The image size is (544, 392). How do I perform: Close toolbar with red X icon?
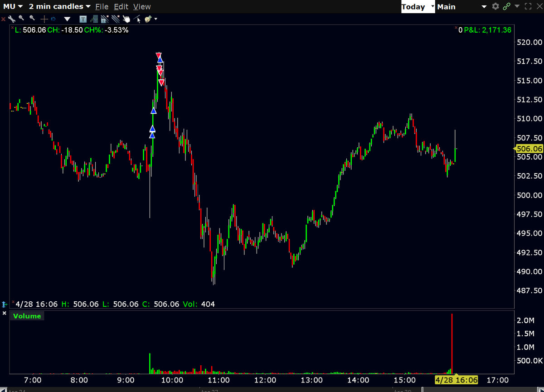tap(4, 19)
